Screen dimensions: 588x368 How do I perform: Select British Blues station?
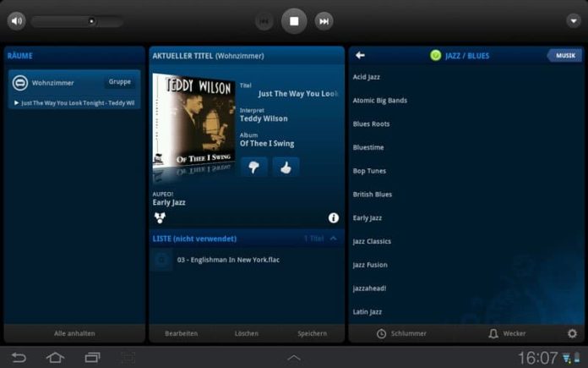(x=466, y=195)
